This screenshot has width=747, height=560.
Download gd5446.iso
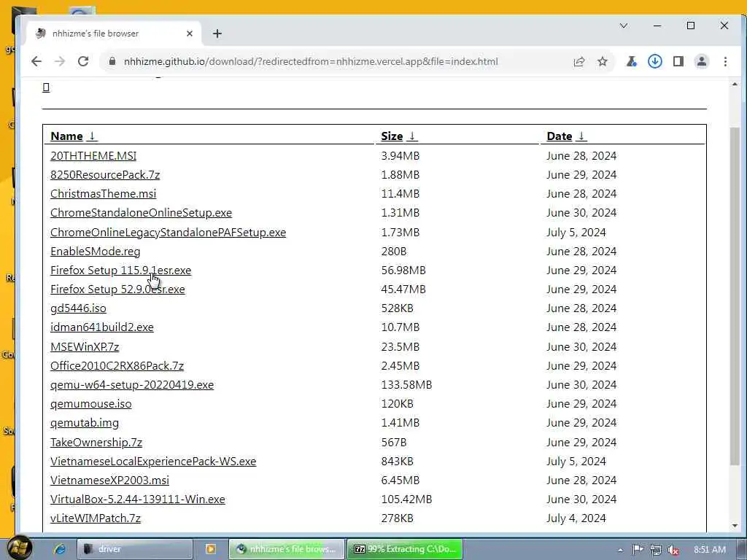[x=79, y=308]
